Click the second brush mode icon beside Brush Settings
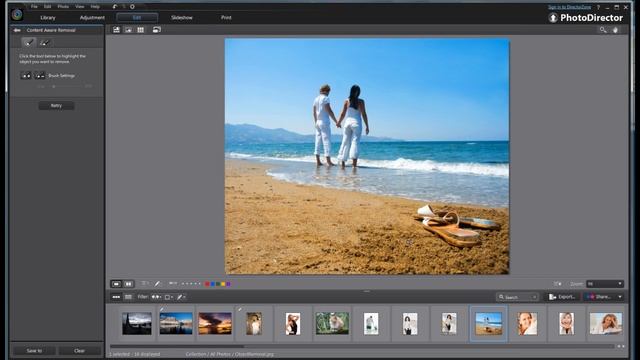640x360 pixels. pyautogui.click(x=40, y=76)
